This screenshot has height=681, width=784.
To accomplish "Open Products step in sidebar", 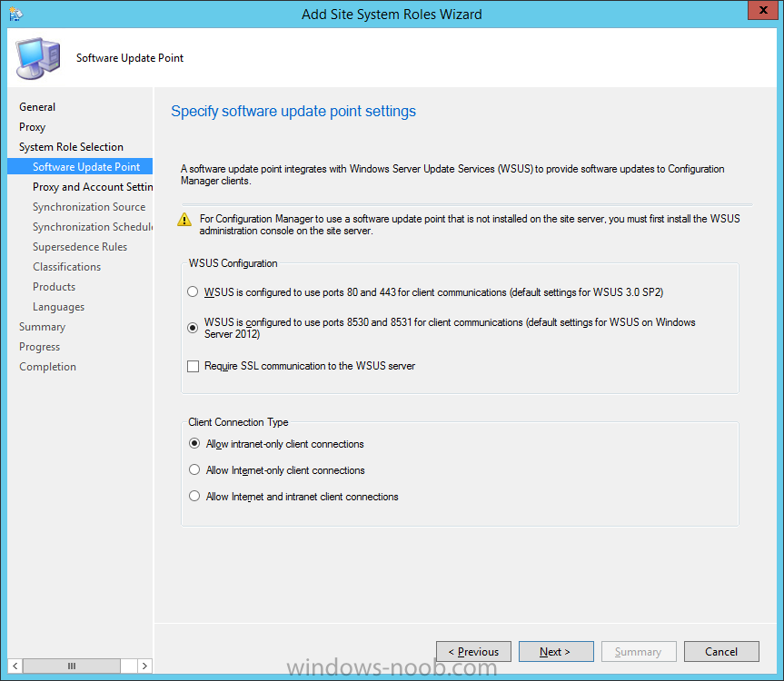I will click(54, 287).
